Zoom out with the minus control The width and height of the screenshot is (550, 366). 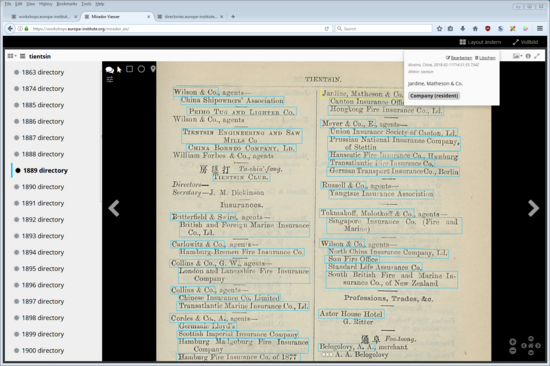coord(512,350)
